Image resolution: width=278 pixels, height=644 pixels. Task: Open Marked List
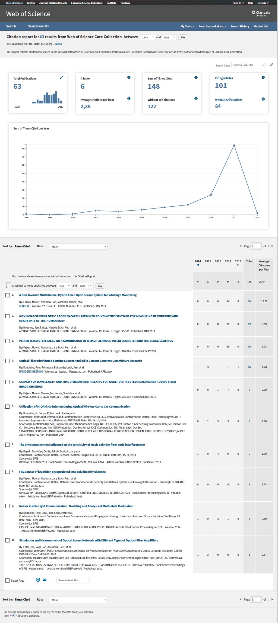pos(261,26)
